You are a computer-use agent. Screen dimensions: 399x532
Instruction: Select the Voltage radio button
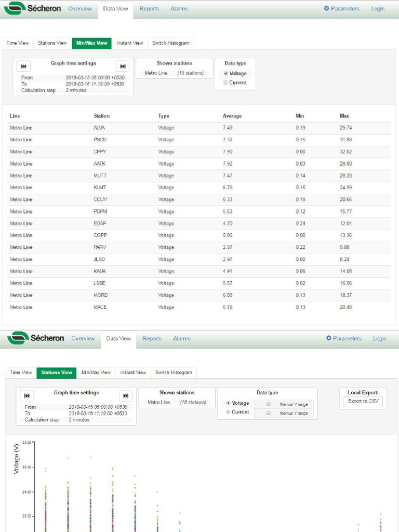(x=228, y=403)
